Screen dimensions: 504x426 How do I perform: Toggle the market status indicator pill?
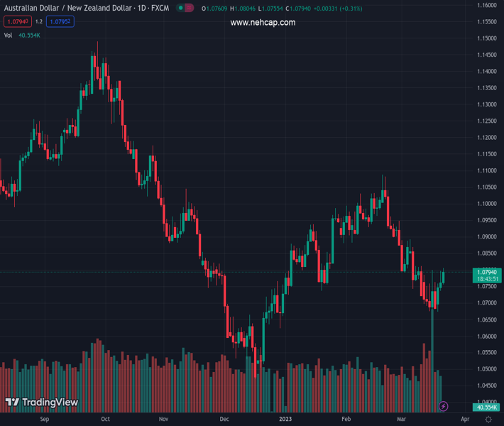(x=185, y=9)
